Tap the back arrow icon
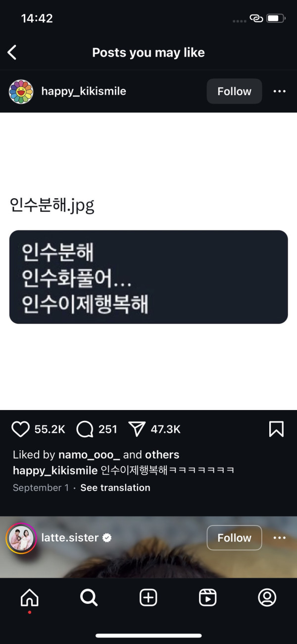Screen dimensions: 297x644 [12, 53]
